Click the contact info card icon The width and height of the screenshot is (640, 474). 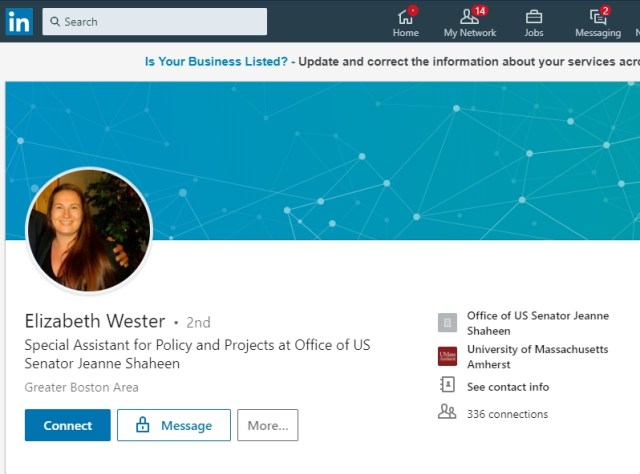click(447, 386)
